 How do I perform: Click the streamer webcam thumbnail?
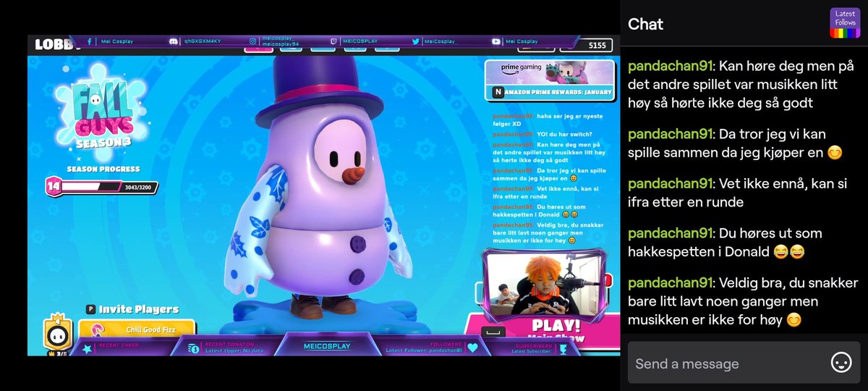(546, 283)
